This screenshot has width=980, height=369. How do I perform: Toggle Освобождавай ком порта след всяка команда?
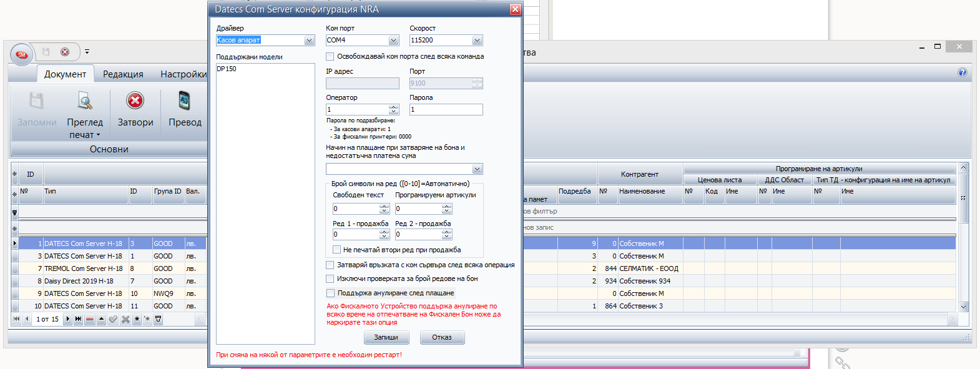tap(330, 57)
